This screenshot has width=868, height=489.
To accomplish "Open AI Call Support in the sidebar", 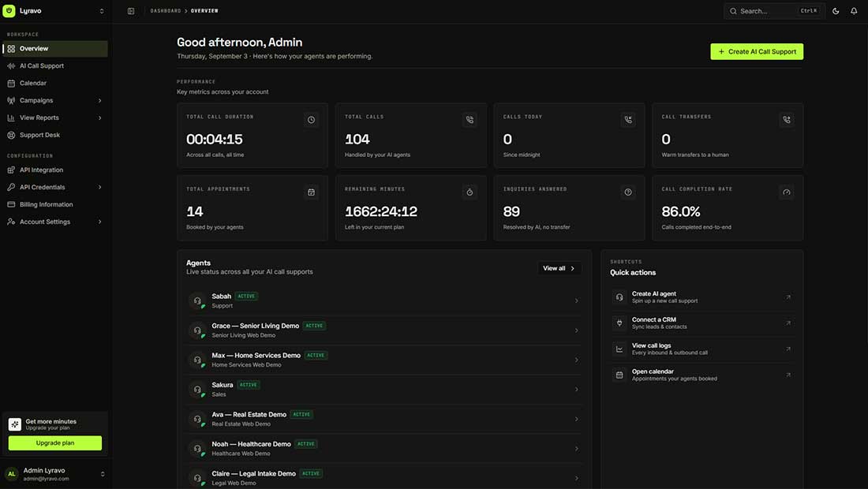I will [x=54, y=65].
